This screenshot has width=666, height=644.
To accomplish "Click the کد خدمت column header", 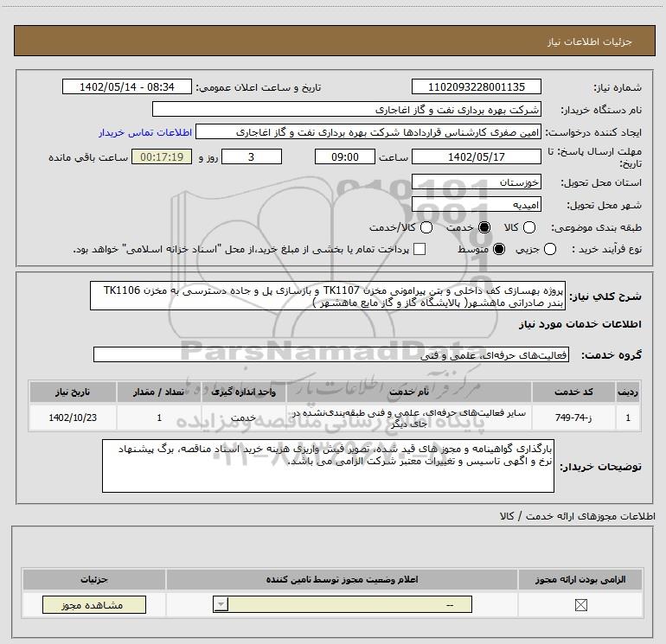I will click(x=573, y=392).
